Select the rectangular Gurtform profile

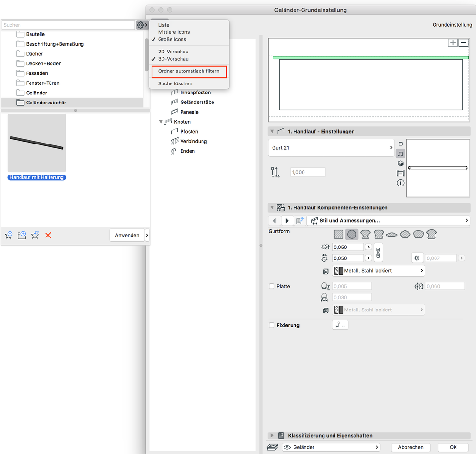pos(338,234)
